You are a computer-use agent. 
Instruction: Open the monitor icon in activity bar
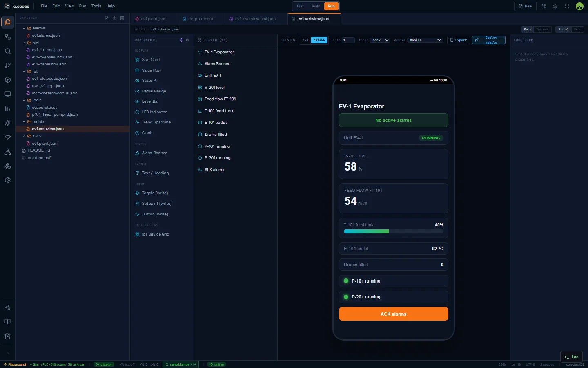(7, 94)
